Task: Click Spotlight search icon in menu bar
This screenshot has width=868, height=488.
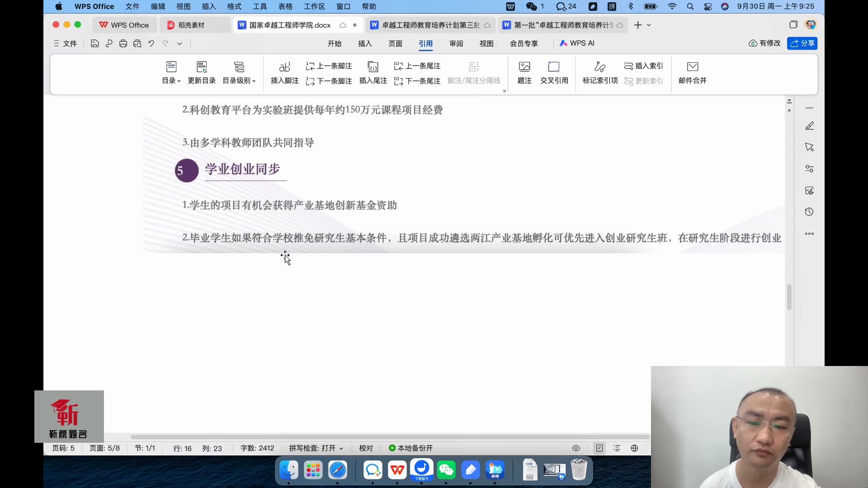Action: 690,6
